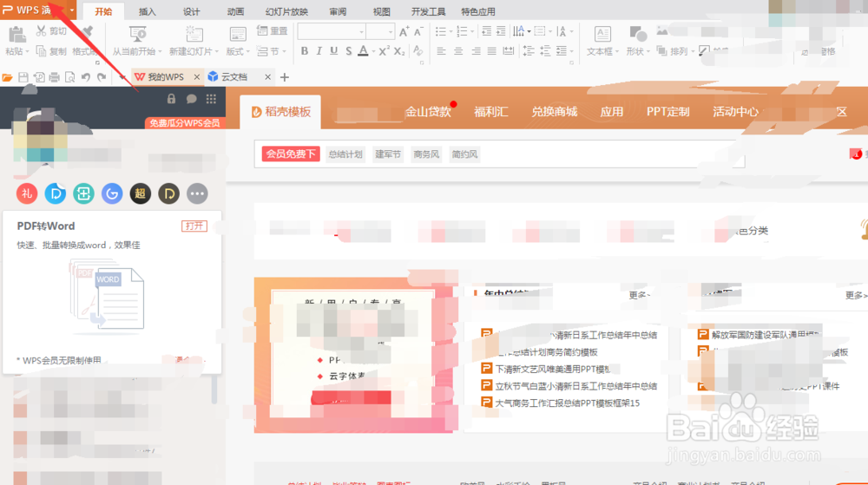Screen dimensions: 868x485
Task: Click the 免费瓜分WPS会员 banner button
Action: click(184, 123)
